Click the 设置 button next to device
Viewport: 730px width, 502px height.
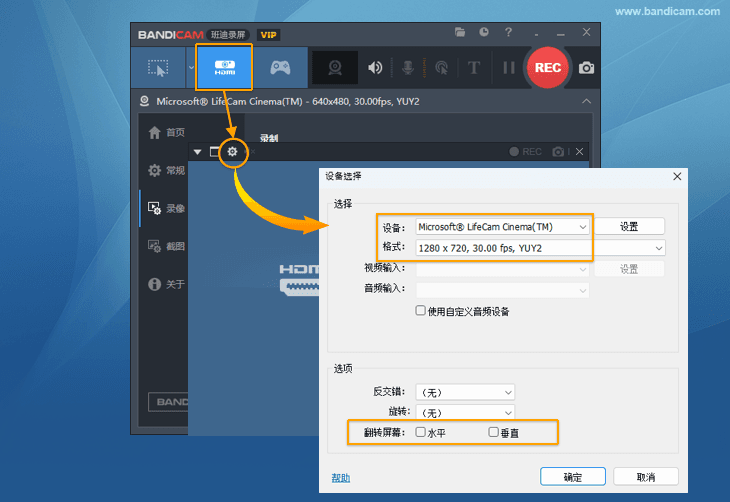[x=629, y=227]
